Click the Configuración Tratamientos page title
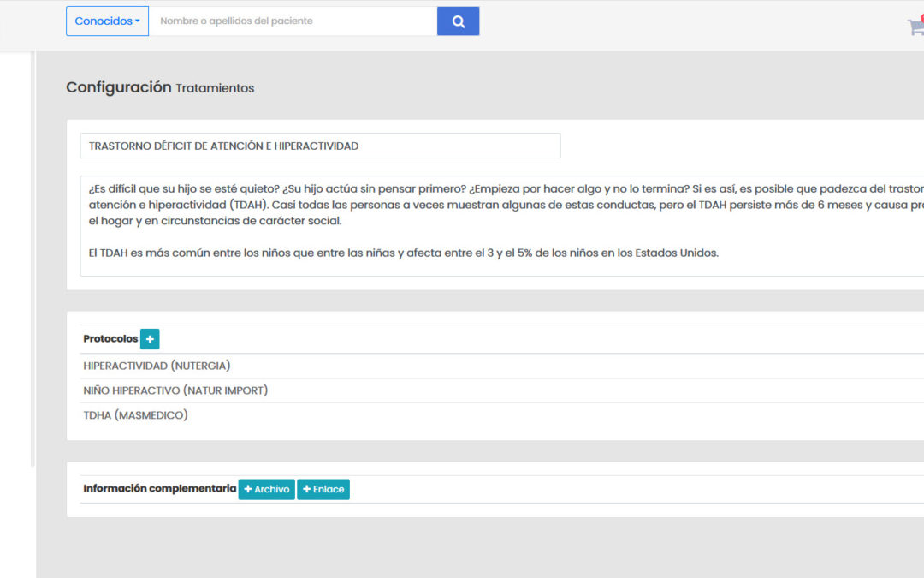The image size is (924, 578). pyautogui.click(x=160, y=87)
